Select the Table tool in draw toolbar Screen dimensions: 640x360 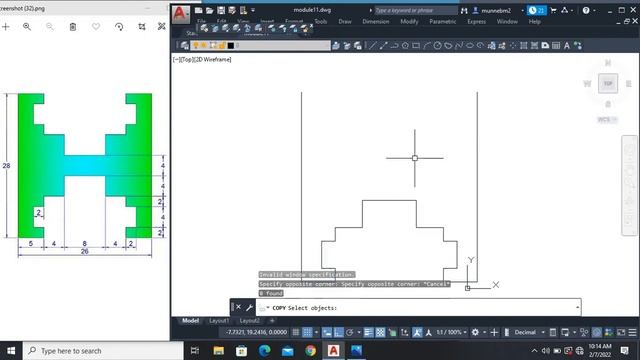pyautogui.click(x=556, y=46)
